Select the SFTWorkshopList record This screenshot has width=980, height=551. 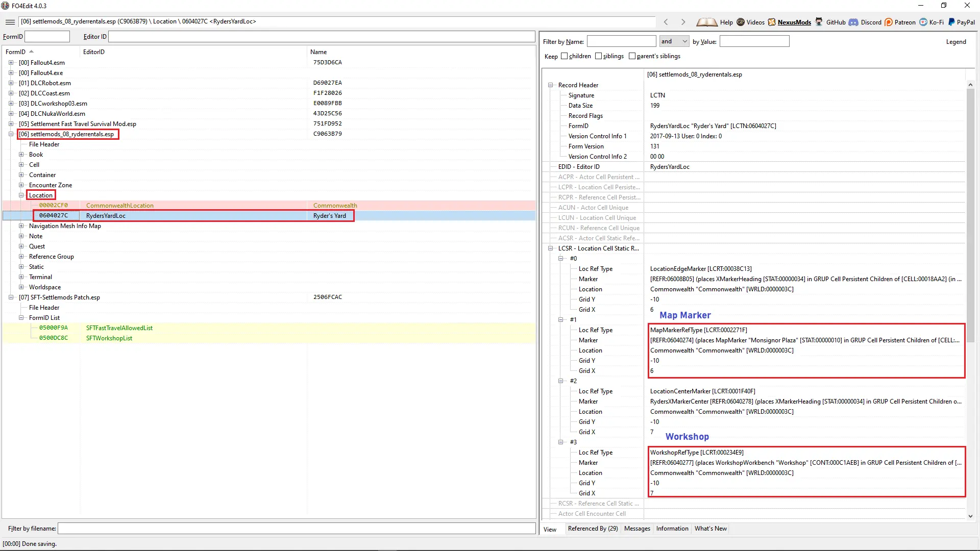click(269, 338)
